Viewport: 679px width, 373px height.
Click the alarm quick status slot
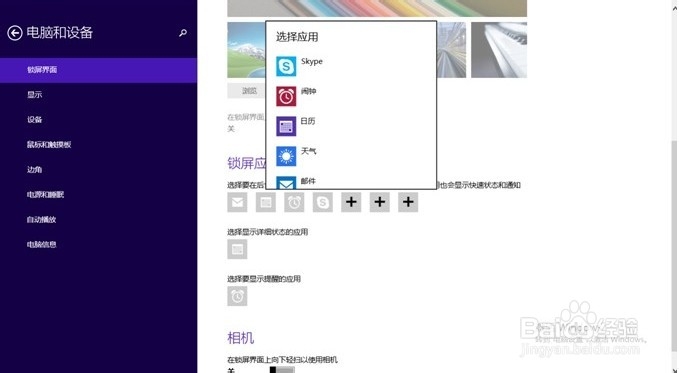(x=294, y=202)
